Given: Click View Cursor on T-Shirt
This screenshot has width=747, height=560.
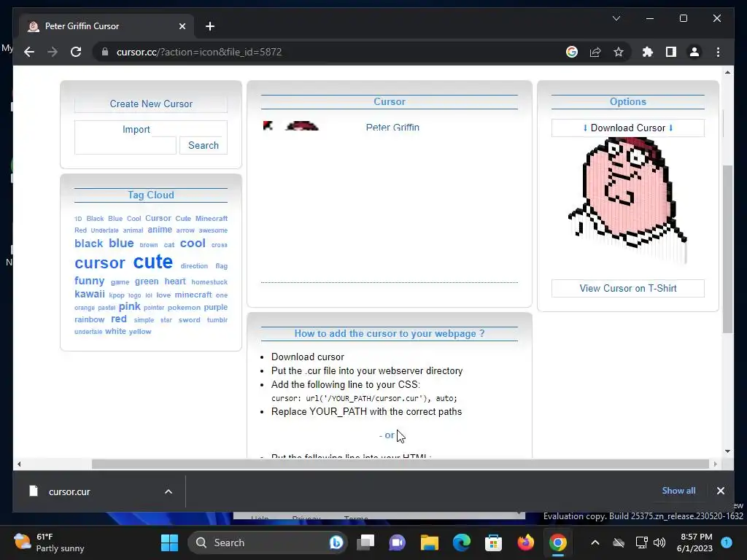Looking at the screenshot, I should tap(628, 288).
